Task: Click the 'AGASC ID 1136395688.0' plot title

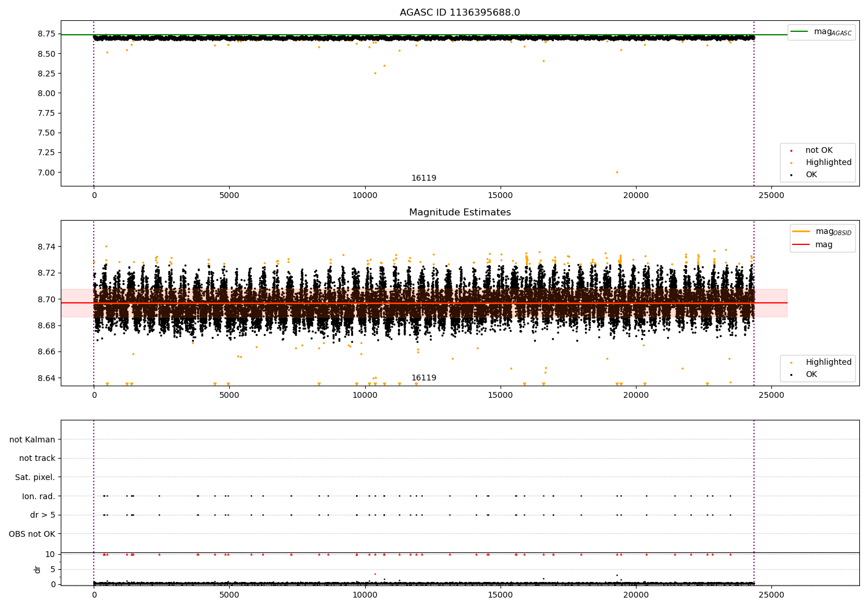Action: (x=459, y=13)
